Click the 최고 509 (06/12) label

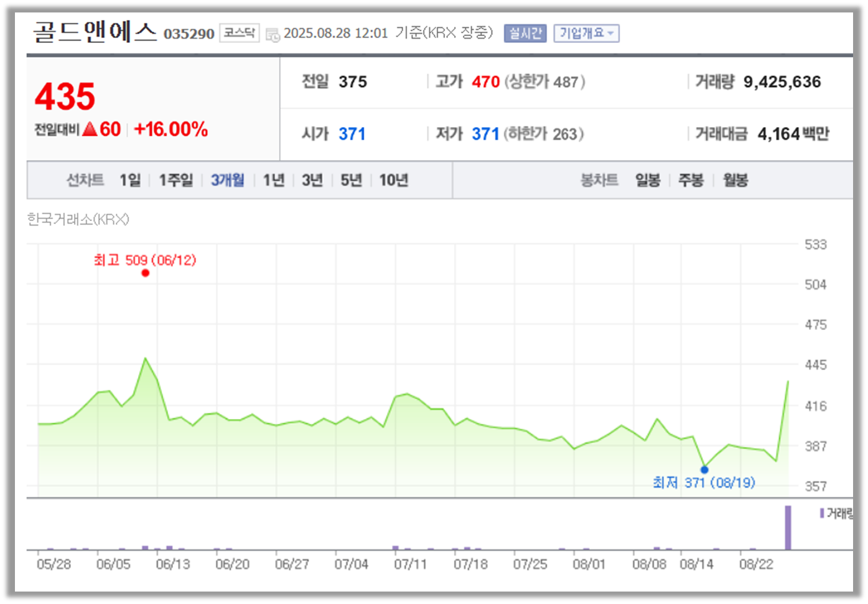click(145, 260)
